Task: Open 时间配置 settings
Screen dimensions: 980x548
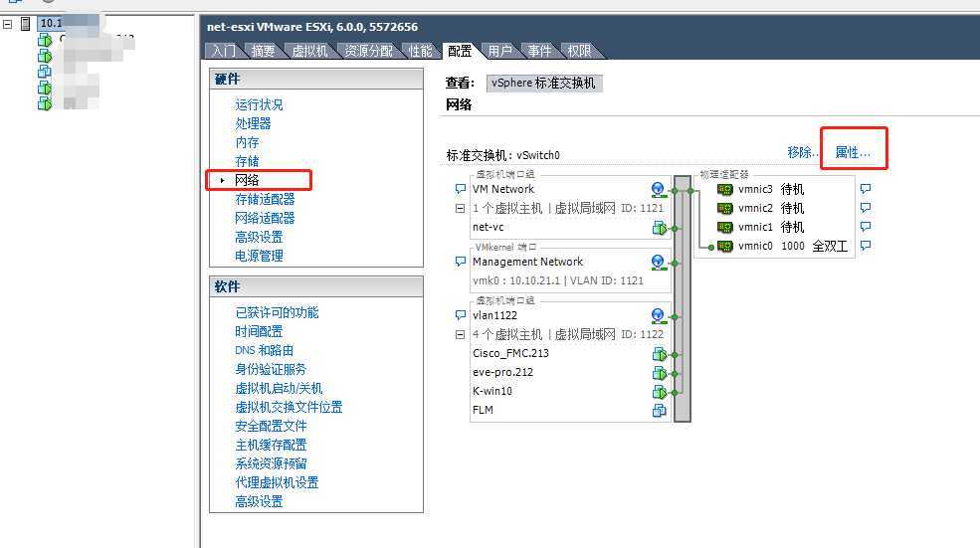Action: point(259,331)
